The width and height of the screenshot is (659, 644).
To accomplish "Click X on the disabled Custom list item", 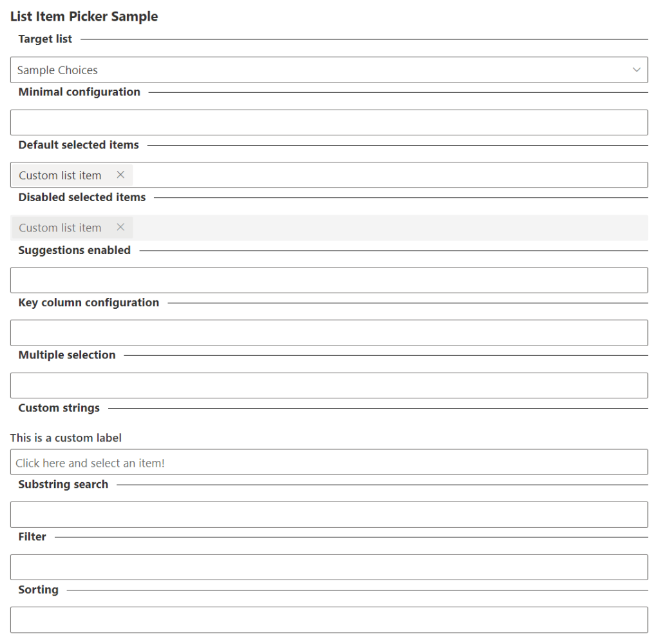I will 120,228.
